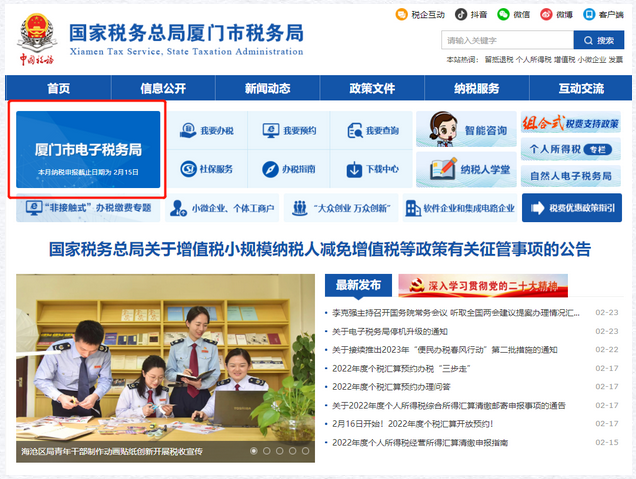Viewport: 636px width, 479px height.
Task: Open news 关于电子税务局停机升级的通知
Action: [x=390, y=331]
